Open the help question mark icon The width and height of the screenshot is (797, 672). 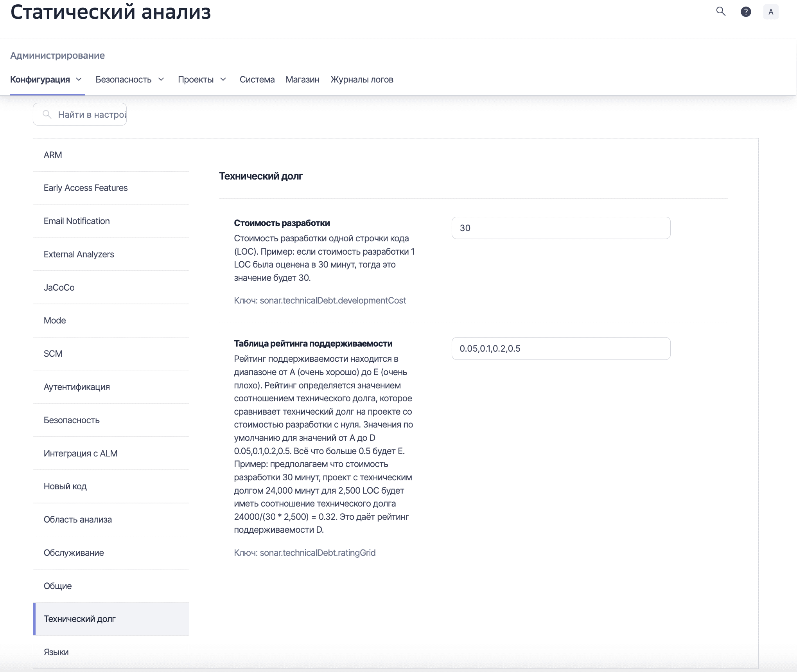point(745,12)
